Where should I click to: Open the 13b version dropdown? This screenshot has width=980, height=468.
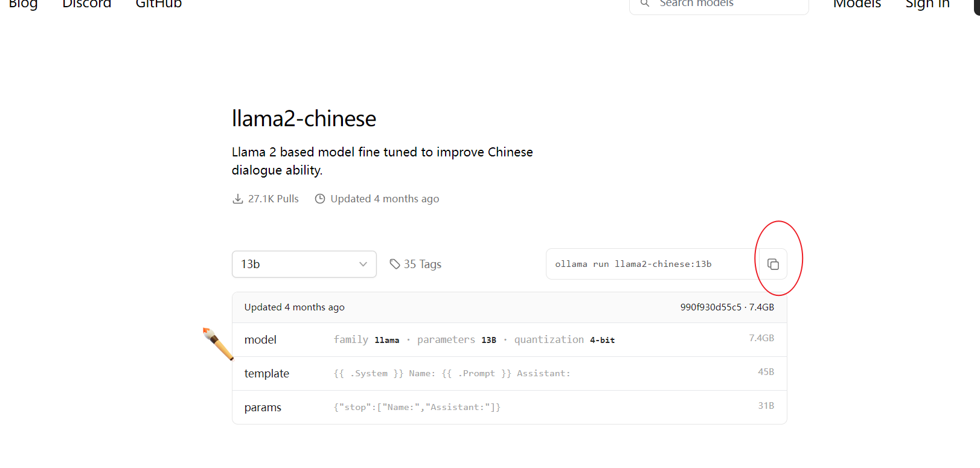coord(304,264)
